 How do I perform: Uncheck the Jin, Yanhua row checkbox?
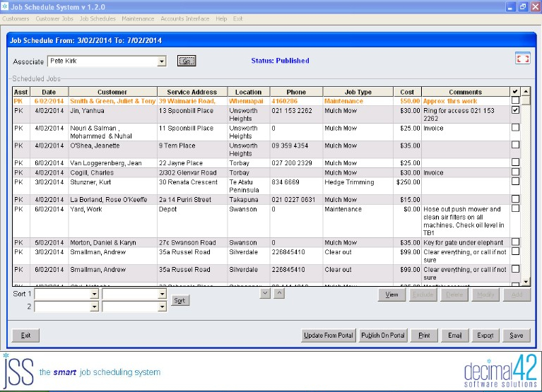click(x=515, y=109)
